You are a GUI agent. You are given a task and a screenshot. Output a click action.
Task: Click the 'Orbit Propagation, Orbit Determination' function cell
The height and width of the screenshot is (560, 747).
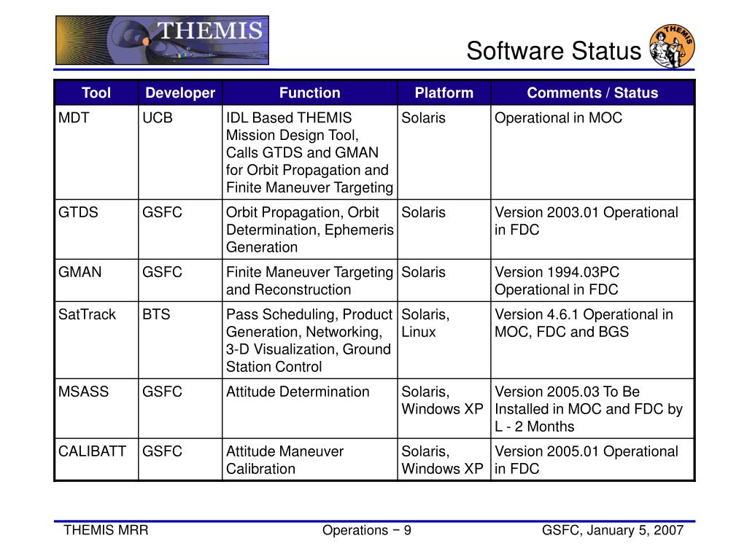click(x=309, y=230)
